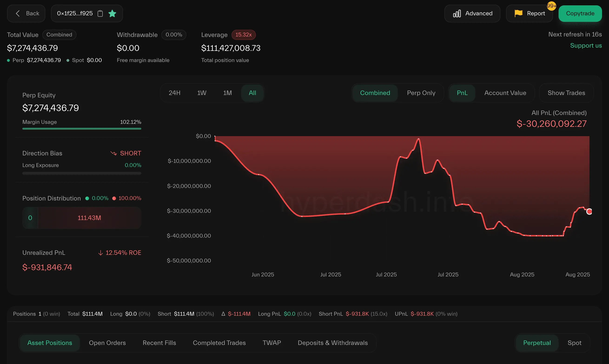Copy wallet address with clipboard icon
The image size is (609, 364).
(x=100, y=13)
